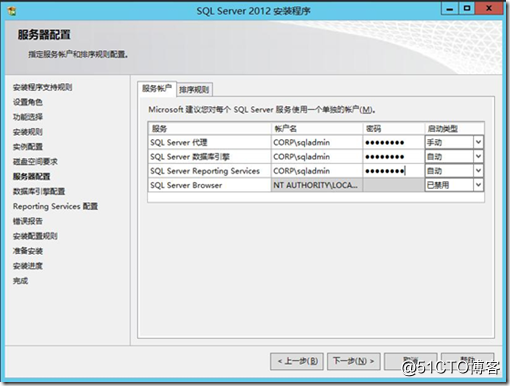Select SQL Server 数据库引擎 service row label
Screen dimensions: 510x386
click(190, 157)
